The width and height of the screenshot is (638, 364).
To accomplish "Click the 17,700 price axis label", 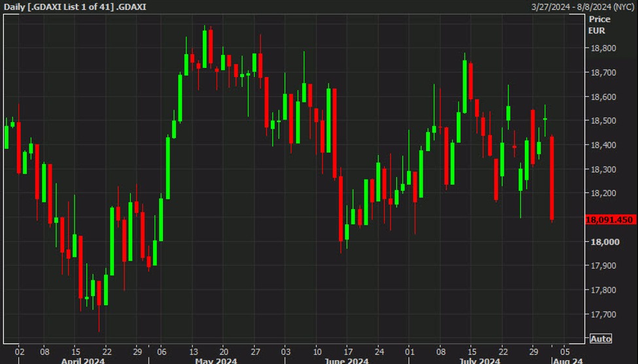I will click(x=603, y=314).
